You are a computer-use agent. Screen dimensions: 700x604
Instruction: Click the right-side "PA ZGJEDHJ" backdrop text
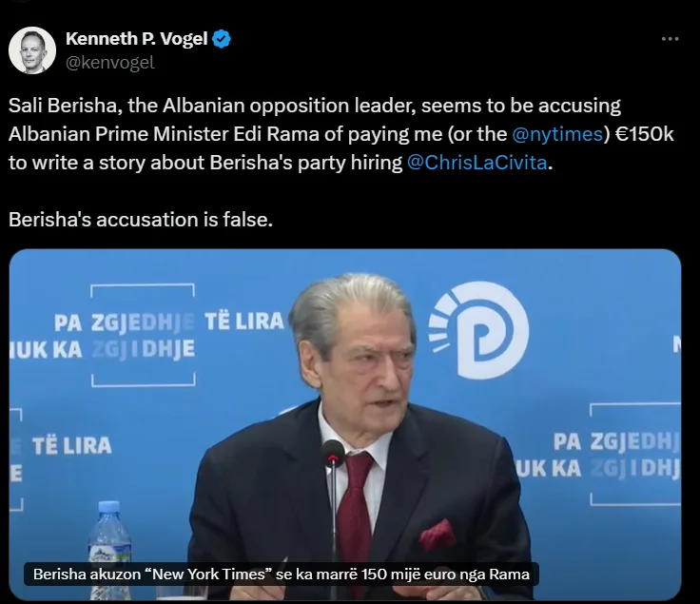(x=617, y=442)
